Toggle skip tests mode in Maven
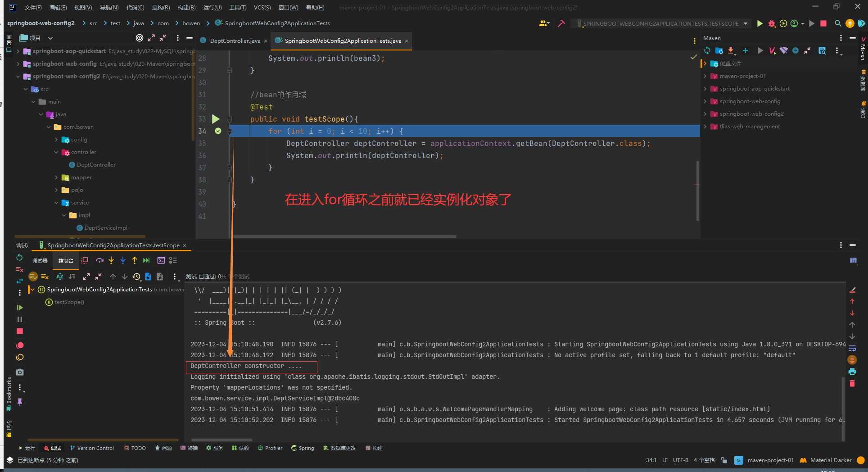The height and width of the screenshot is (472, 868). [x=796, y=50]
